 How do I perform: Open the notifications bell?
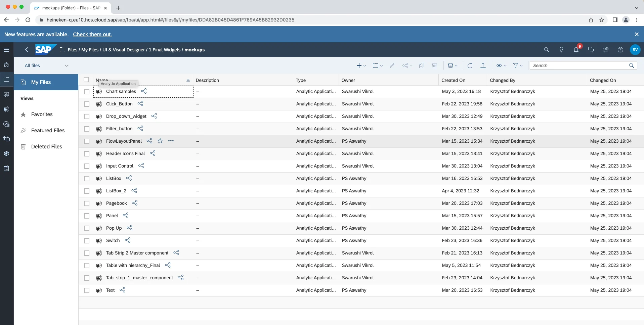pyautogui.click(x=576, y=50)
